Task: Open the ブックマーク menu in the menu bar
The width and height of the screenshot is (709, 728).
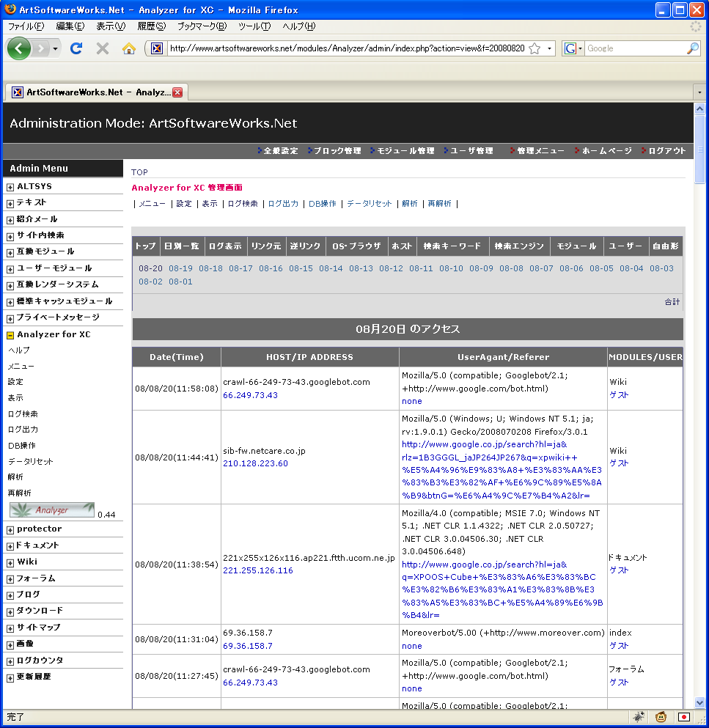Action: coord(202,26)
